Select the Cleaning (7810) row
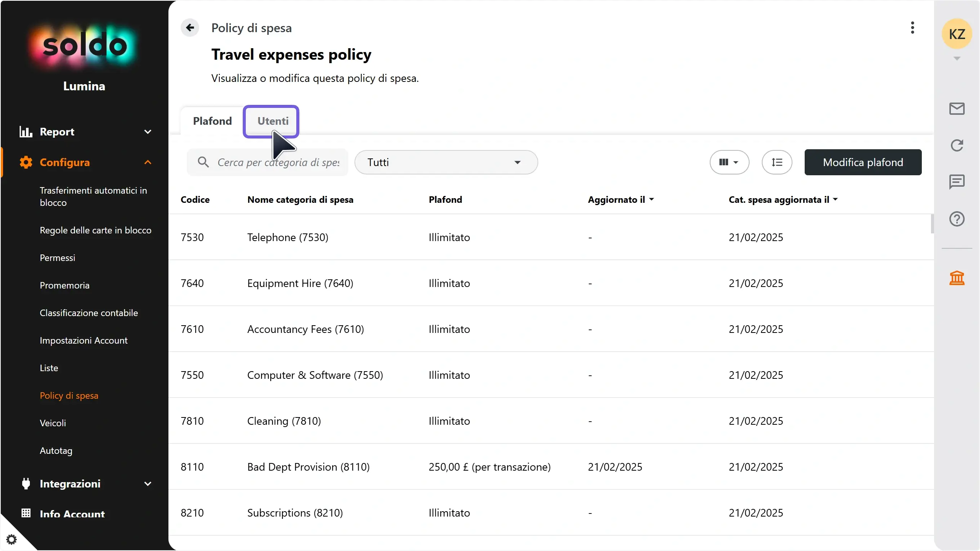 (x=551, y=421)
